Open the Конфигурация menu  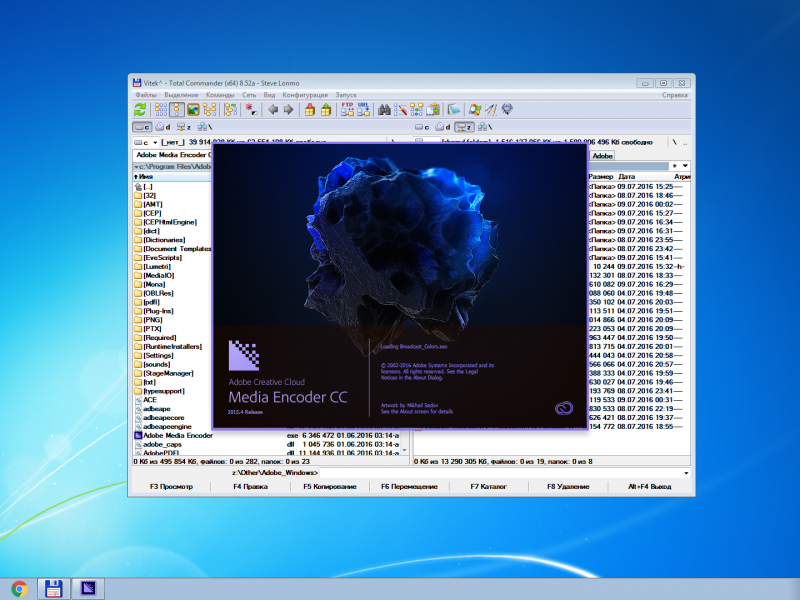(305, 95)
